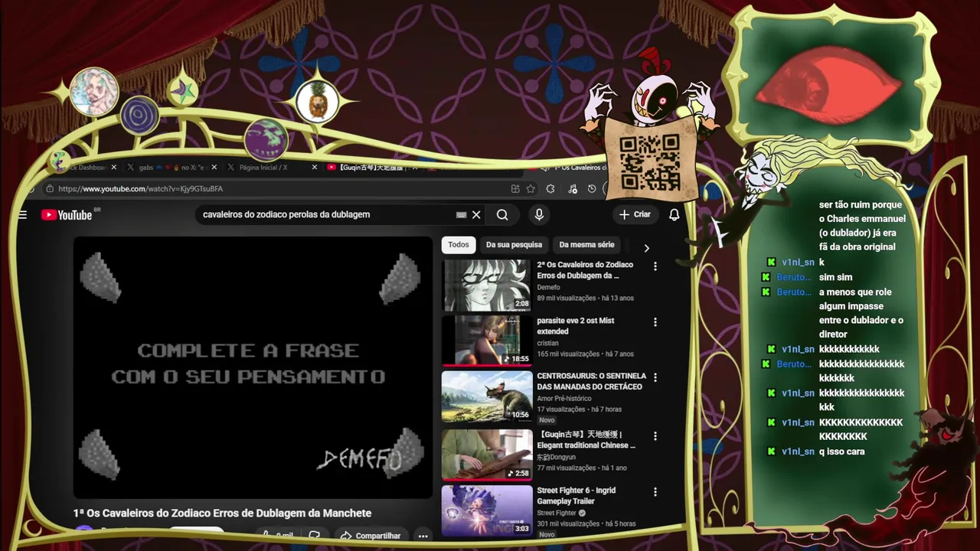
Task: Click the red eye emblem in the chat frame
Action: click(828, 84)
